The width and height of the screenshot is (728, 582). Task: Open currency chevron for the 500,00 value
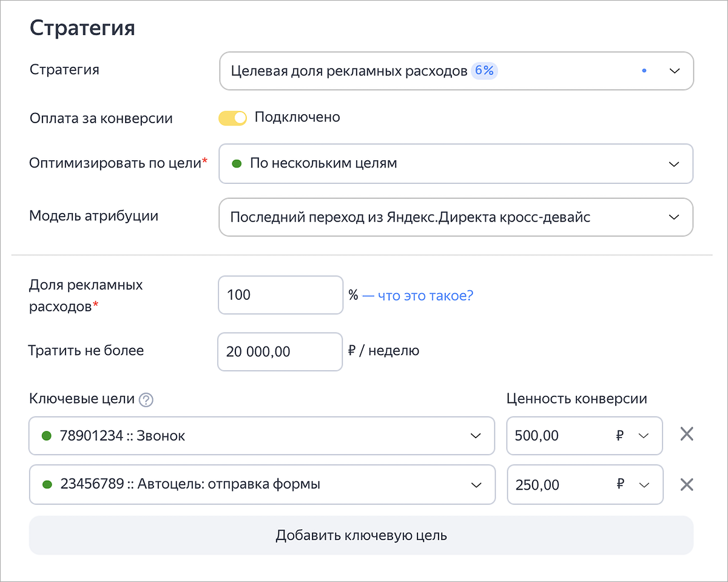644,436
